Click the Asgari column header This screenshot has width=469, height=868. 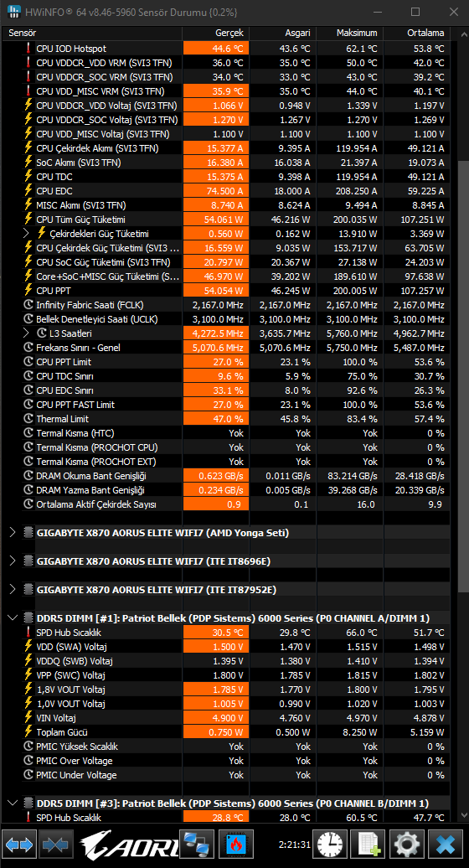282,34
